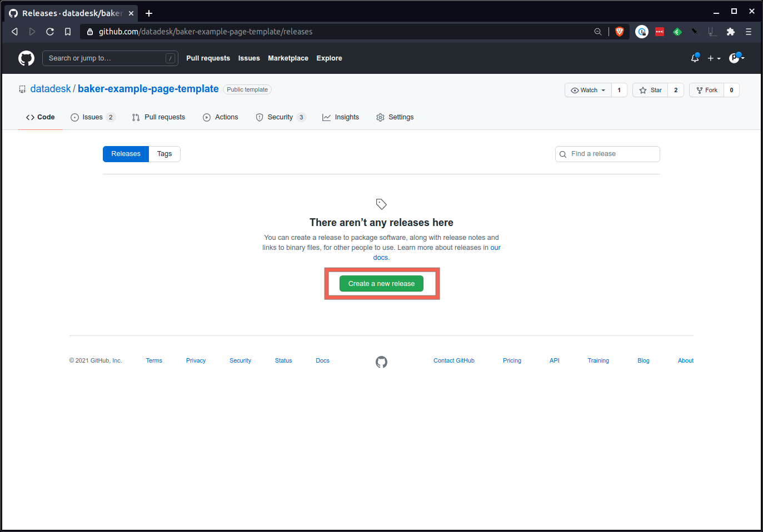The width and height of the screenshot is (763, 532).
Task: Open Marketplace in the header
Action: coord(288,58)
